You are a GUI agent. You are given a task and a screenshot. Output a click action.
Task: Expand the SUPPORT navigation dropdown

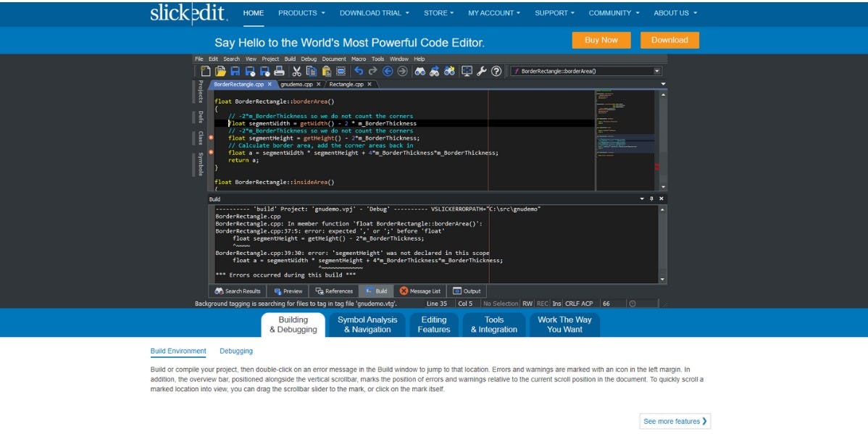[x=554, y=13]
